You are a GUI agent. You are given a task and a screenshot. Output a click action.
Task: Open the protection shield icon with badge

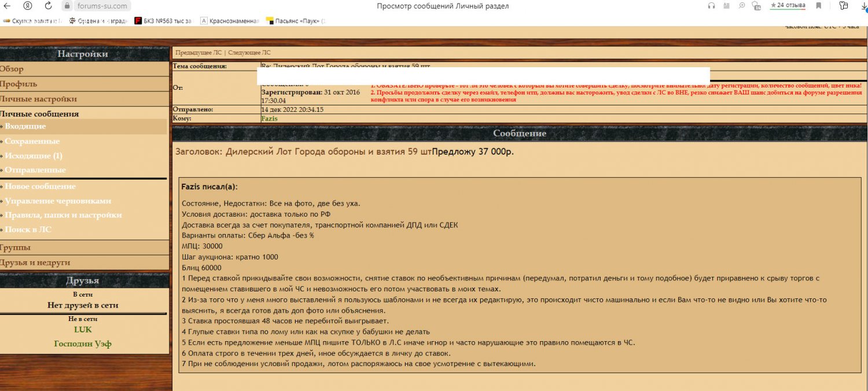[756, 6]
